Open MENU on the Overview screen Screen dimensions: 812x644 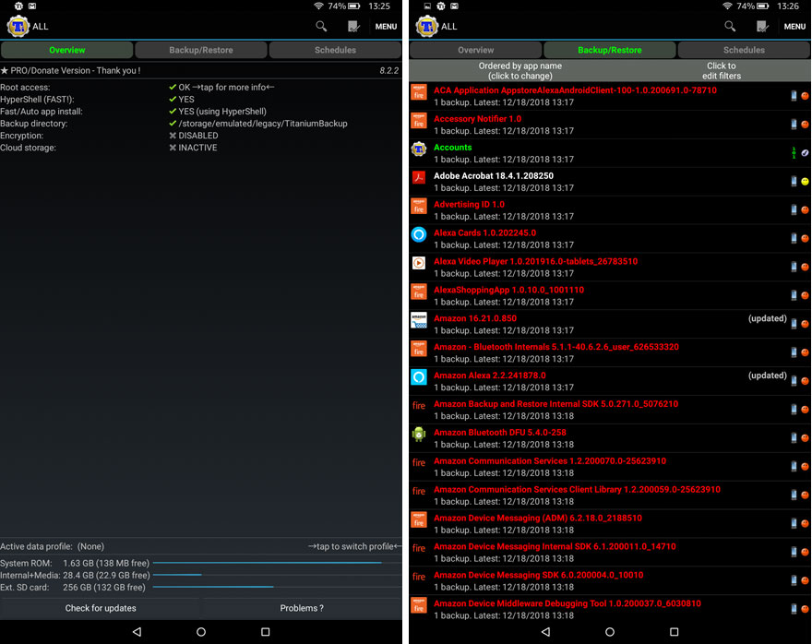click(x=386, y=27)
